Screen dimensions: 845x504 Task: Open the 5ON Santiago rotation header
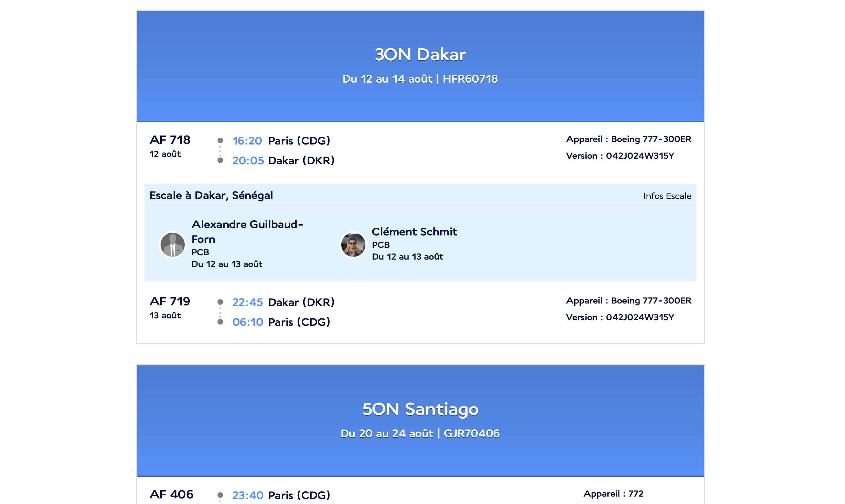420,409
